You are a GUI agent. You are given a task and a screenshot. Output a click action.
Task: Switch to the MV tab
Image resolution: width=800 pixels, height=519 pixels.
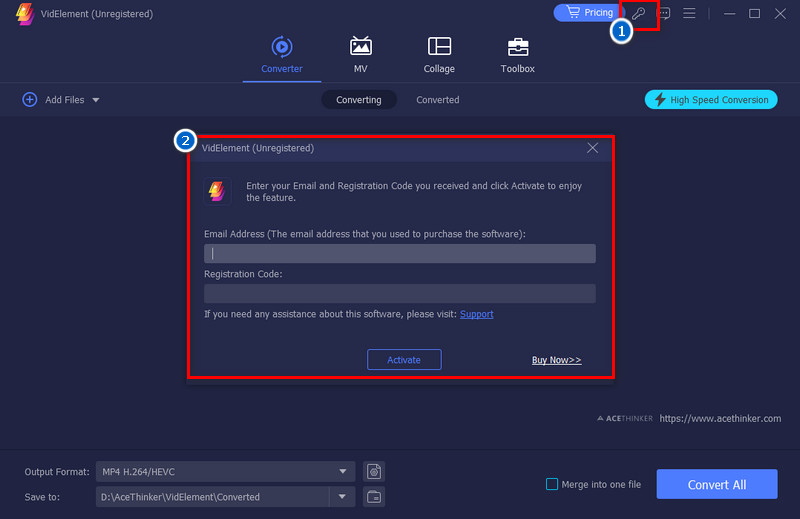point(360,55)
